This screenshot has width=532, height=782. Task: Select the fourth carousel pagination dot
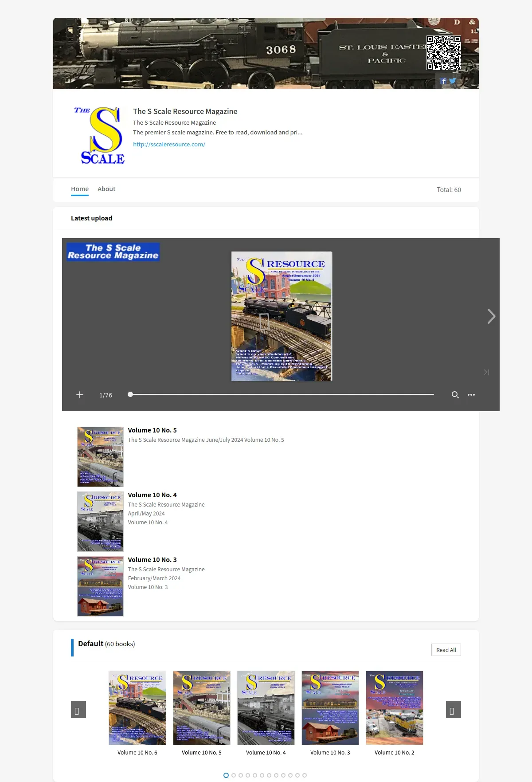[x=248, y=775]
